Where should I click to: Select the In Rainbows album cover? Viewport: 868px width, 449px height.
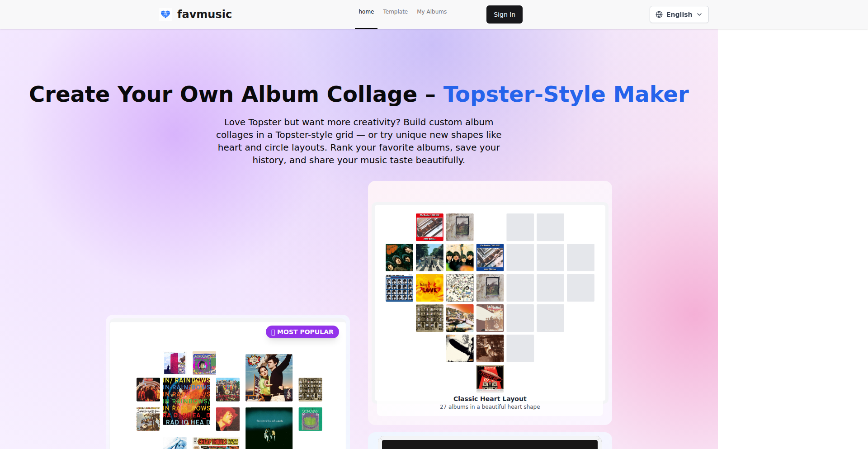pos(187,402)
